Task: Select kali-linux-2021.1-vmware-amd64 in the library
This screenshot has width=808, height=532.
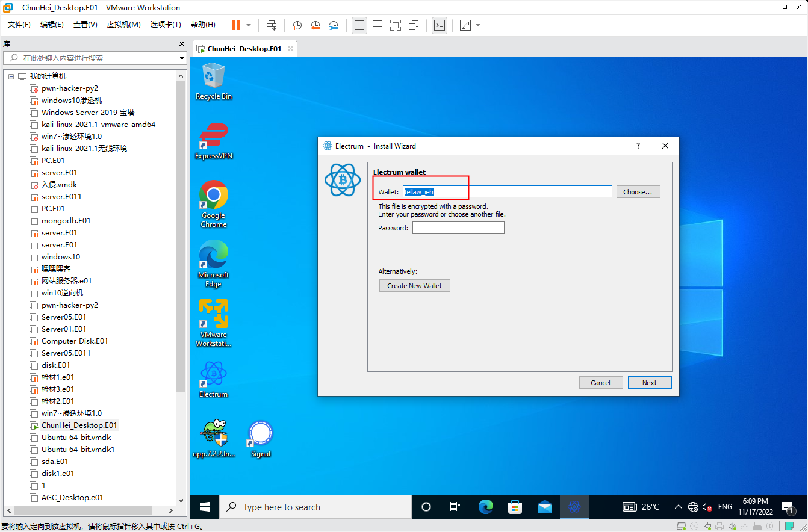Action: [x=98, y=125]
